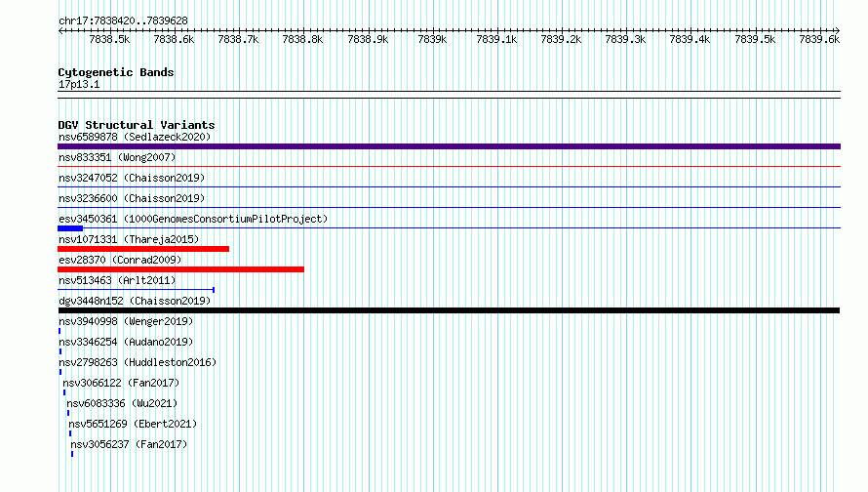Open dgv3448n152 (Chaisson2019) variant label
868x492 pixels.
point(135,301)
